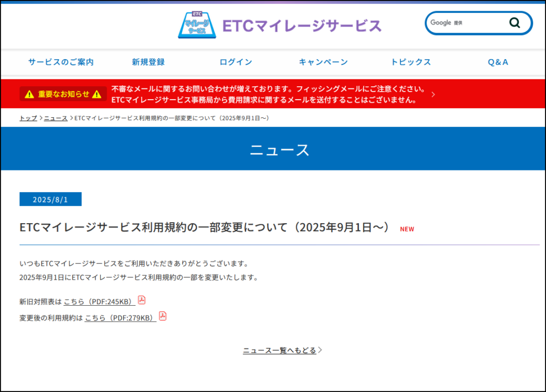Open the トピックス navigation item
546x392 pixels.
411,62
